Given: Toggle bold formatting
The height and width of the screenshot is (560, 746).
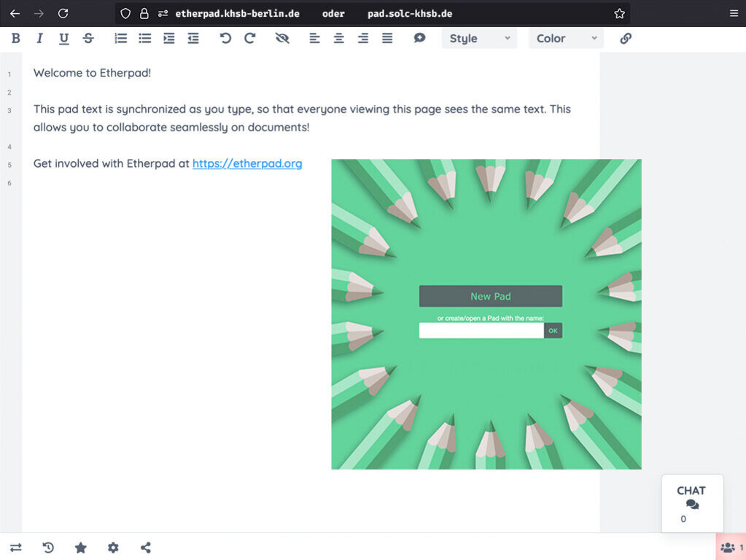Looking at the screenshot, I should (16, 39).
